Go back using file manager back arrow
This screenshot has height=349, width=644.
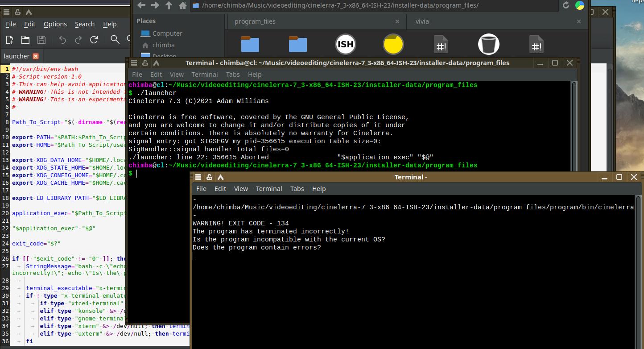point(141,5)
